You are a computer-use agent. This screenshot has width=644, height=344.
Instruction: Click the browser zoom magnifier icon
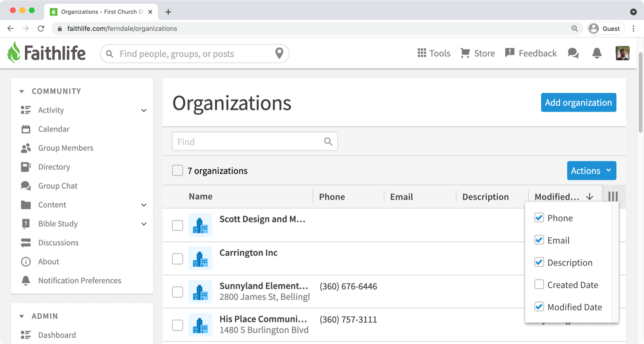(575, 28)
